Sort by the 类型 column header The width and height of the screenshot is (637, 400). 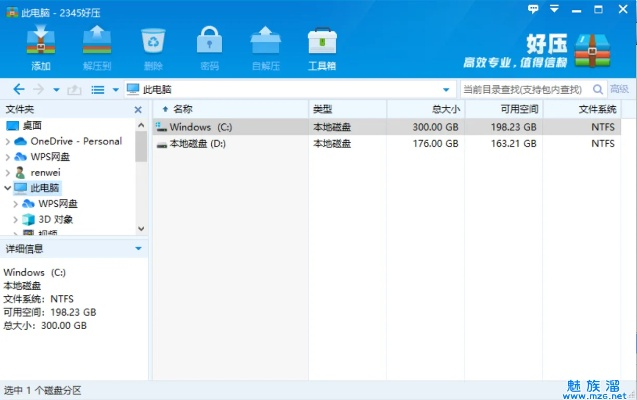click(348, 109)
